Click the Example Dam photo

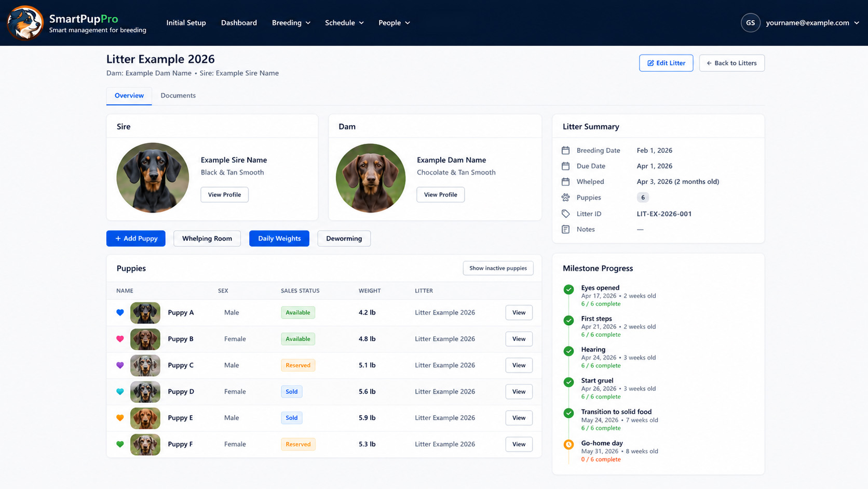pyautogui.click(x=371, y=178)
